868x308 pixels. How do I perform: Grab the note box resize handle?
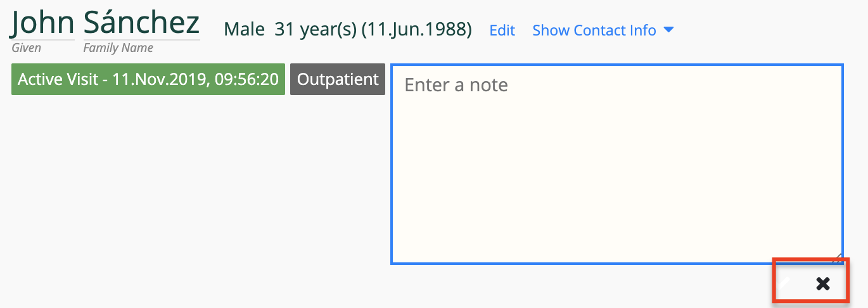tap(837, 258)
